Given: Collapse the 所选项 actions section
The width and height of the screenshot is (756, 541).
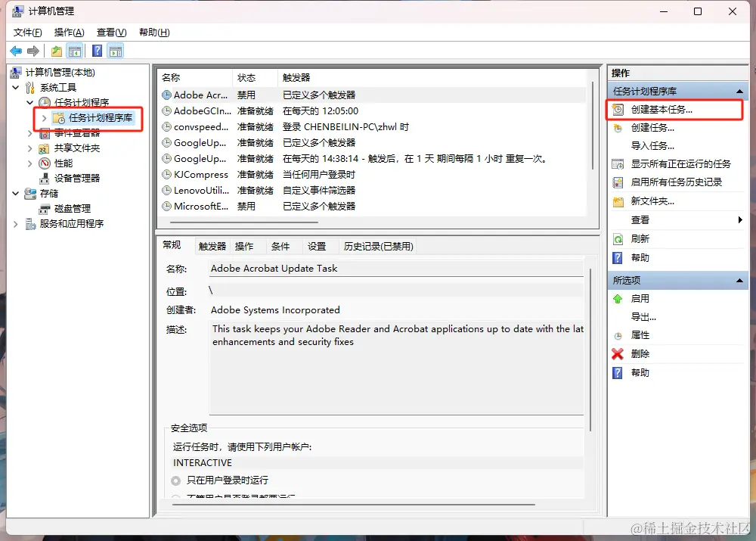Looking at the screenshot, I should [739, 281].
